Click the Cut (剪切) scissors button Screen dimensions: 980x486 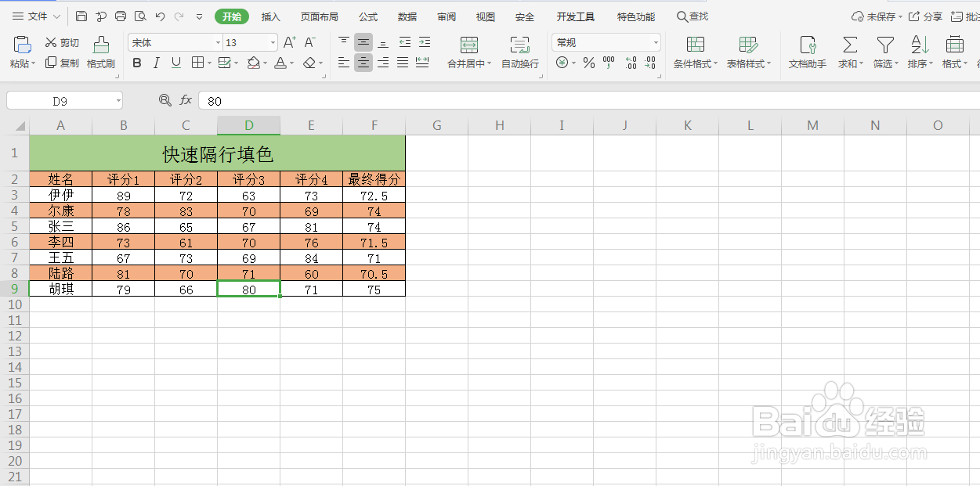(62, 43)
